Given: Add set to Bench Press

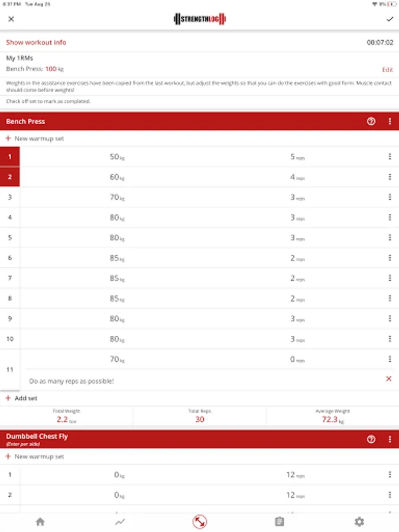Looking at the screenshot, I should coord(21,398).
